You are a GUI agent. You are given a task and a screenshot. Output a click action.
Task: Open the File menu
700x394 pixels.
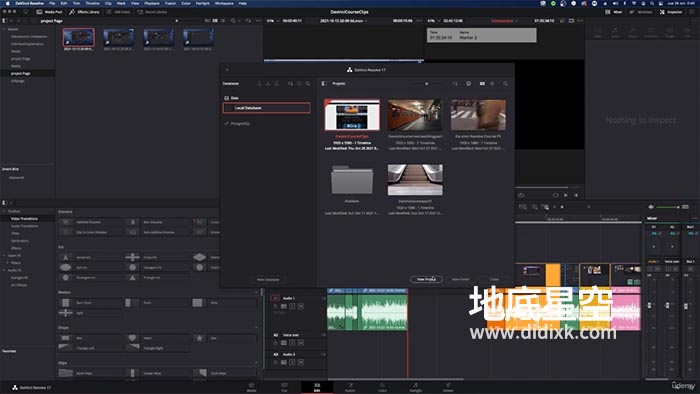point(52,3)
